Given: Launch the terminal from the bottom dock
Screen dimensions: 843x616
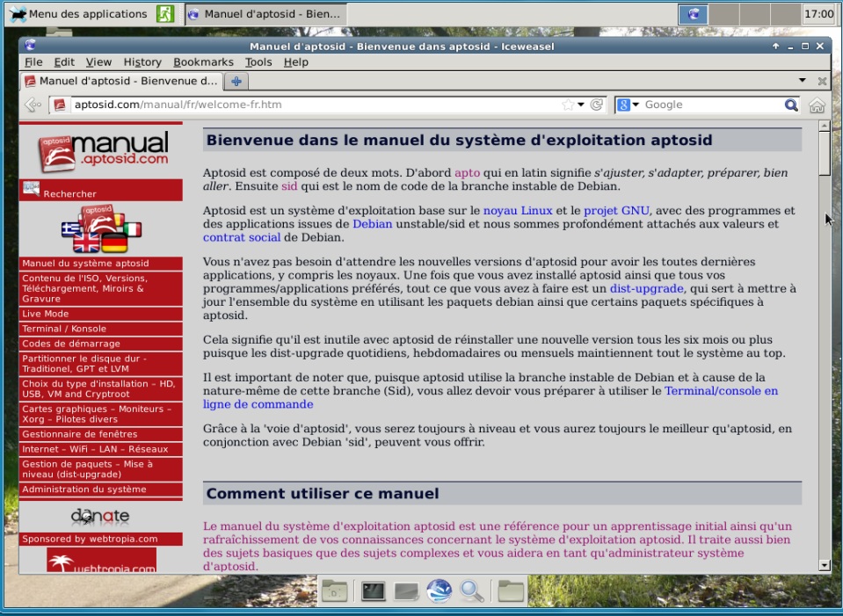Looking at the screenshot, I should [x=373, y=591].
